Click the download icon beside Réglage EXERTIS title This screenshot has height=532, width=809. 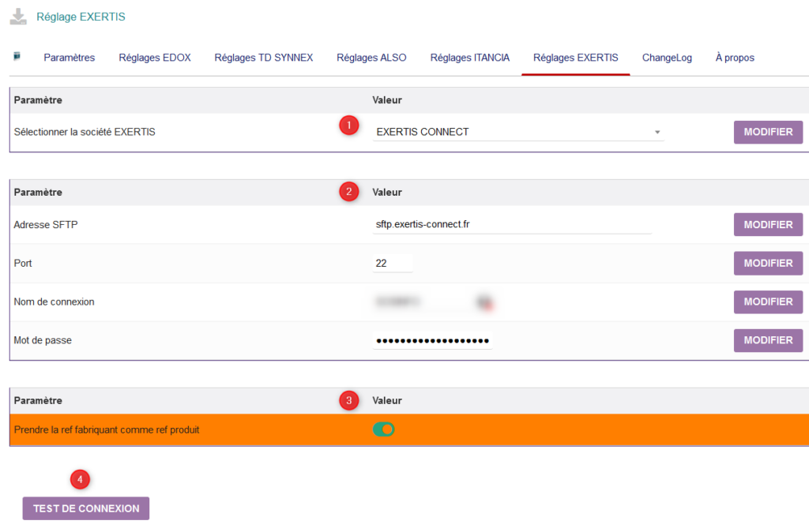(18, 17)
